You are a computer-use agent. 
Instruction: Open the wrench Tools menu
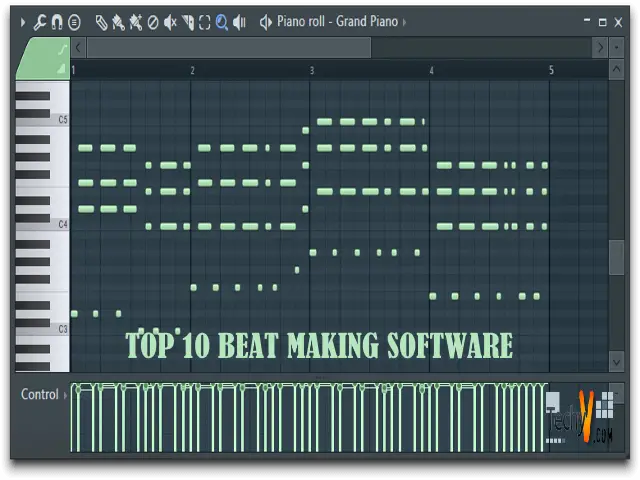[x=40, y=22]
